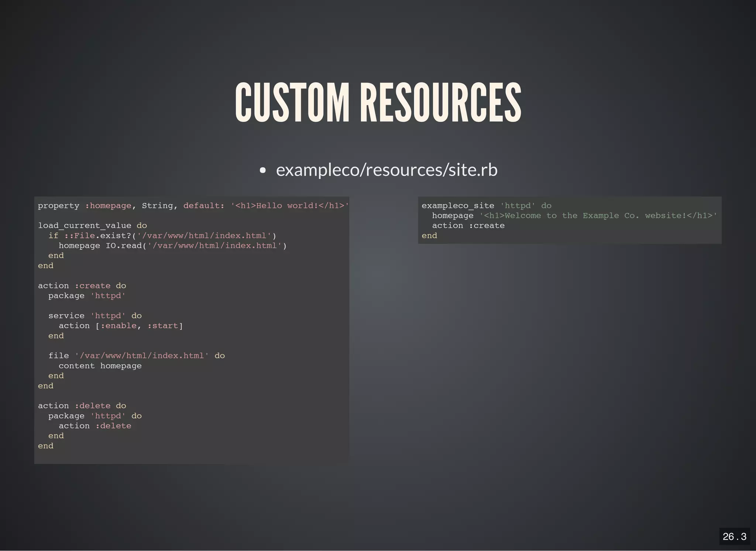Click the action :delete do line
This screenshot has height=551, width=756.
click(x=82, y=406)
